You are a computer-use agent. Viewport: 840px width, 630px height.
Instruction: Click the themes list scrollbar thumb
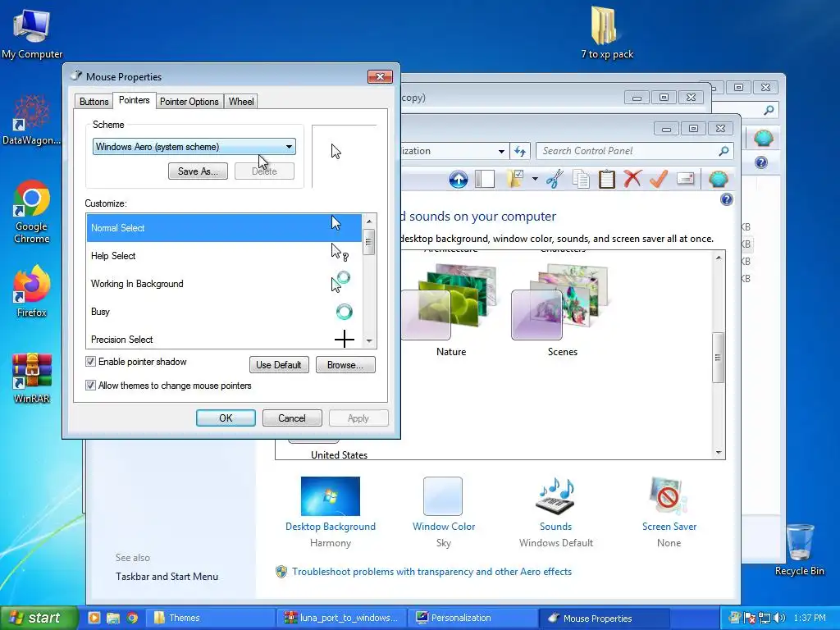(718, 358)
